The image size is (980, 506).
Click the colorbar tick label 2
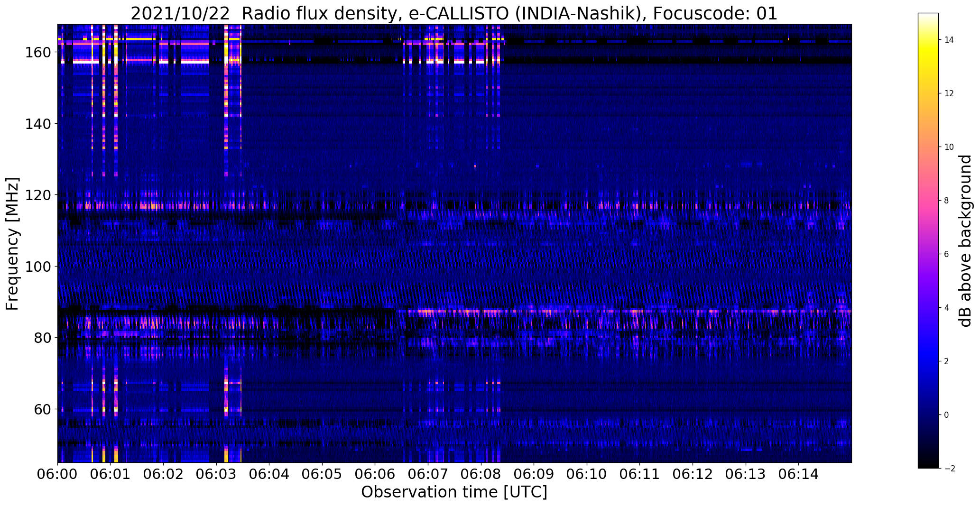click(x=947, y=361)
